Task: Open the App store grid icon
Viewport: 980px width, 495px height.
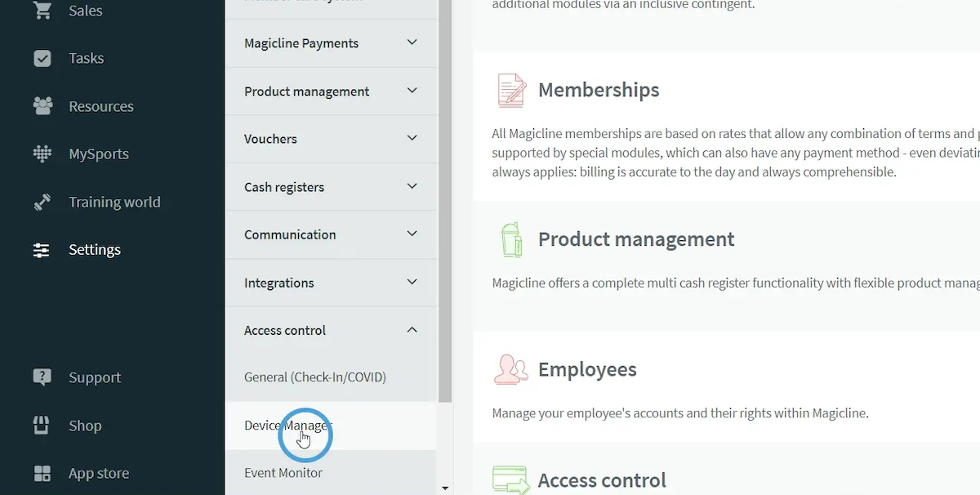Action: 42,474
